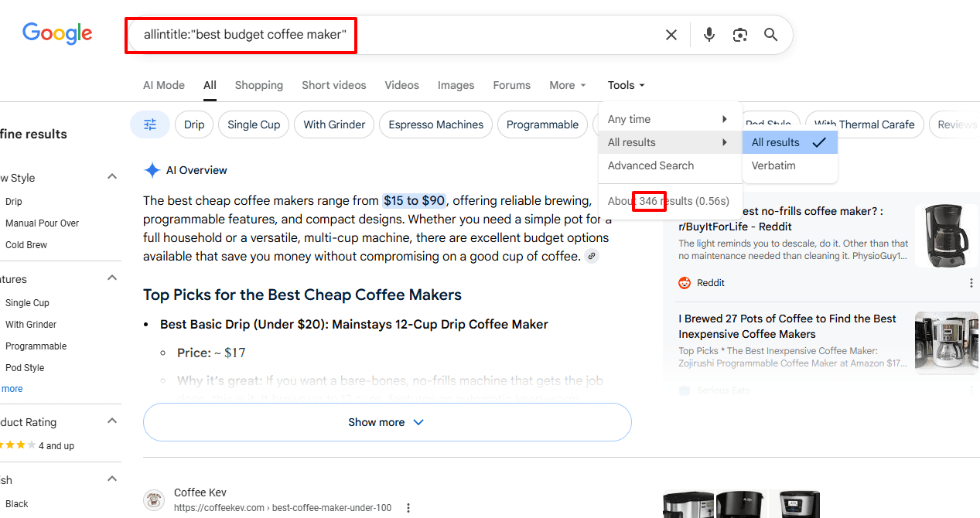Open three-dot menu of Reddit result

[971, 283]
